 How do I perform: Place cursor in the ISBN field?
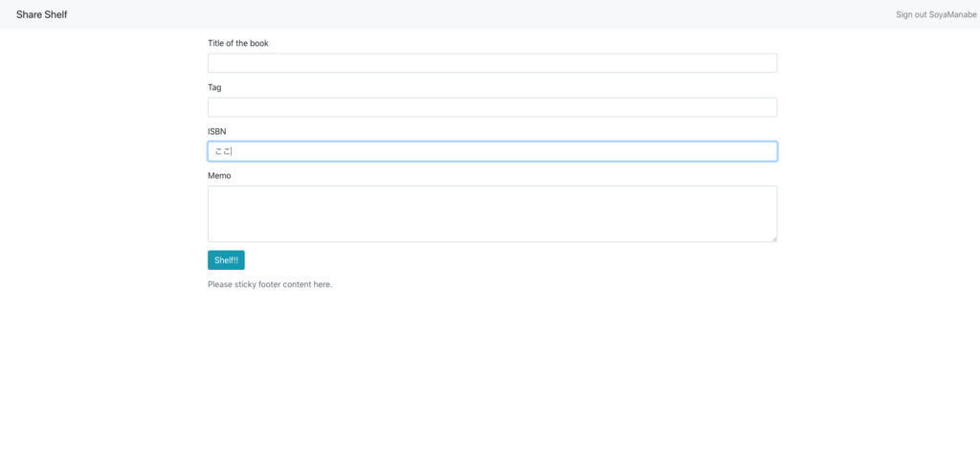(x=493, y=151)
